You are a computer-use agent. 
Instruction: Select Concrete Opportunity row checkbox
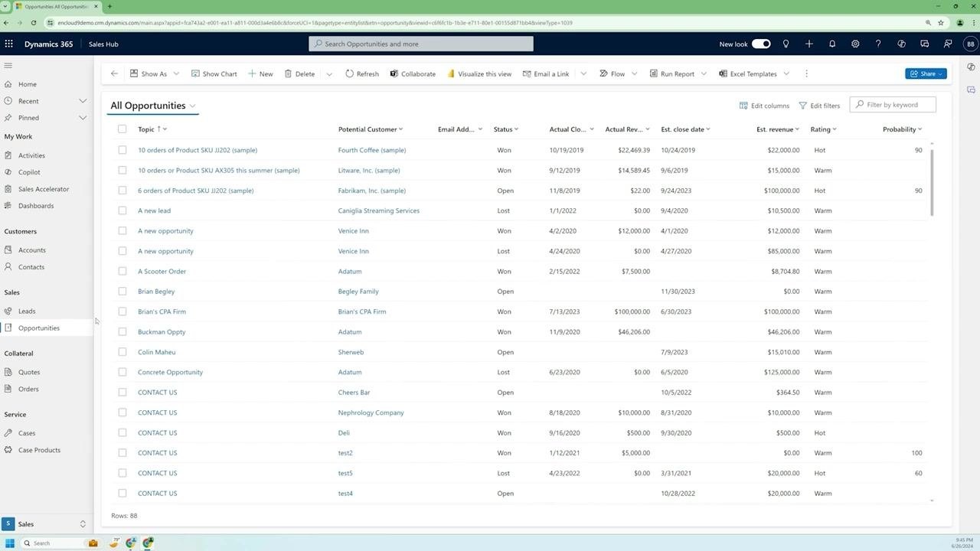(122, 372)
